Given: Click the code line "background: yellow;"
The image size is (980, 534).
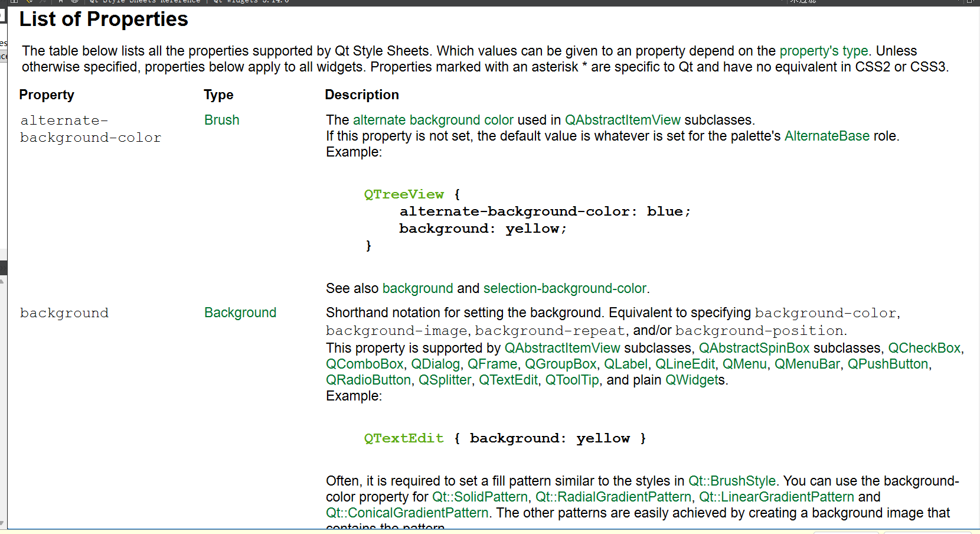Looking at the screenshot, I should pos(483,229).
